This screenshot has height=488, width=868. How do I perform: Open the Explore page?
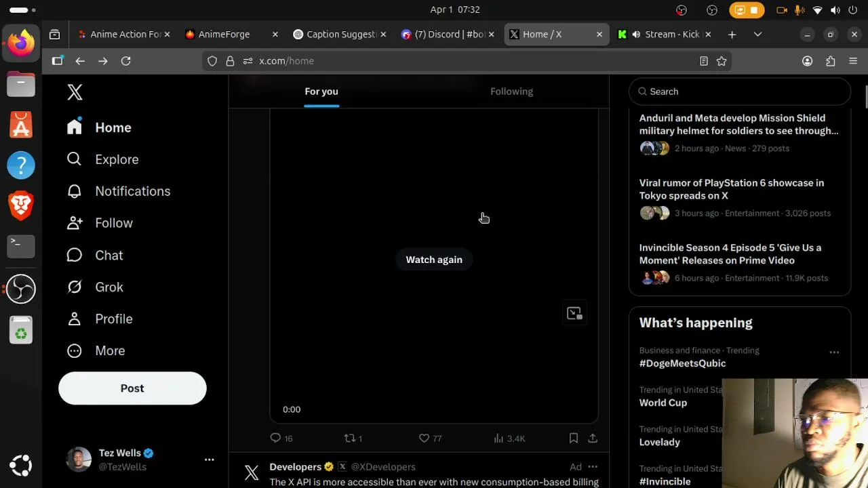(x=102, y=159)
